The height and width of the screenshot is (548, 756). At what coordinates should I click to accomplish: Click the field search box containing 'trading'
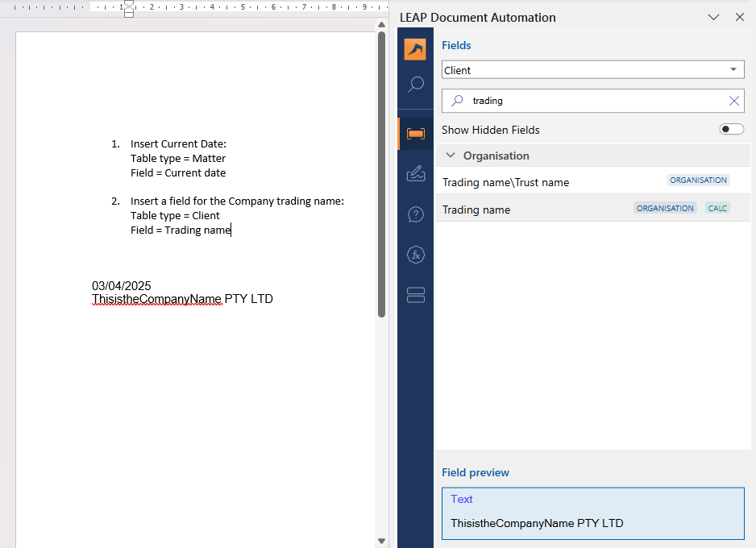[x=592, y=101]
